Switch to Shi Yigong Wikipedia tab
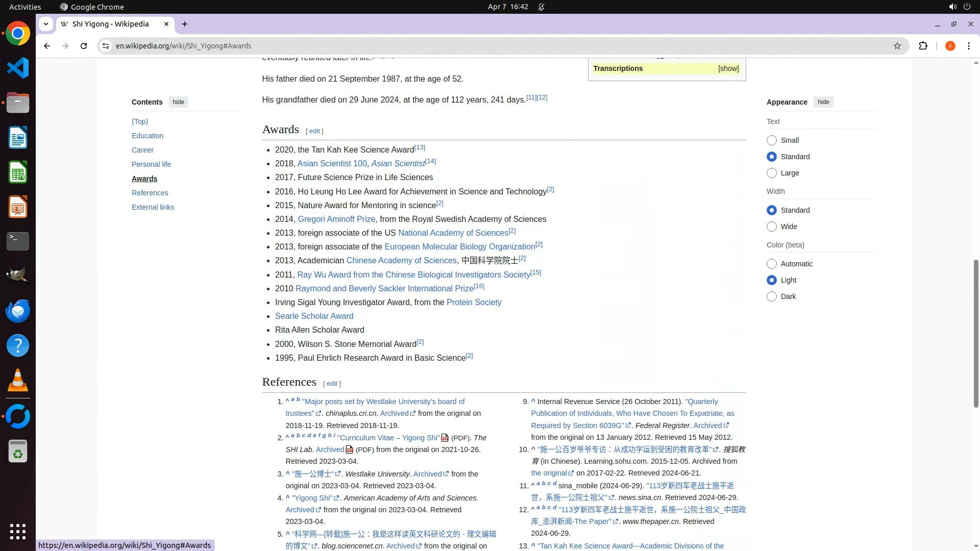This screenshot has width=980, height=551. (x=111, y=24)
